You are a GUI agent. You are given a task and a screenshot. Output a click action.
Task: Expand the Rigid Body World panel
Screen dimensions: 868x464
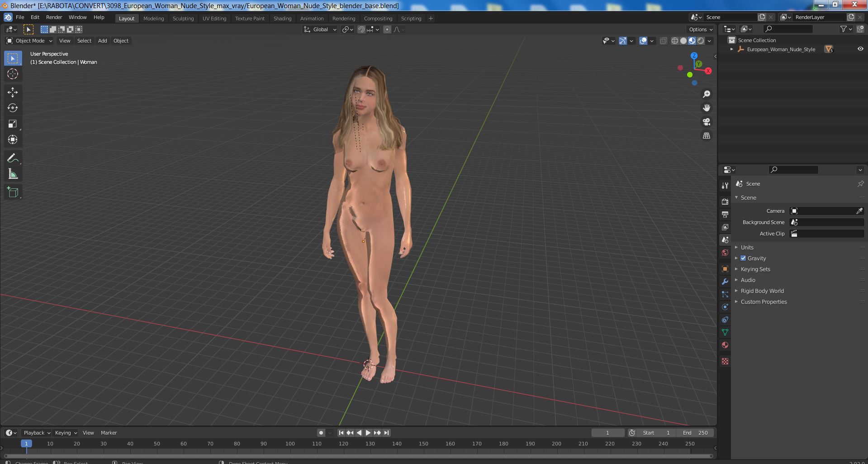(762, 291)
